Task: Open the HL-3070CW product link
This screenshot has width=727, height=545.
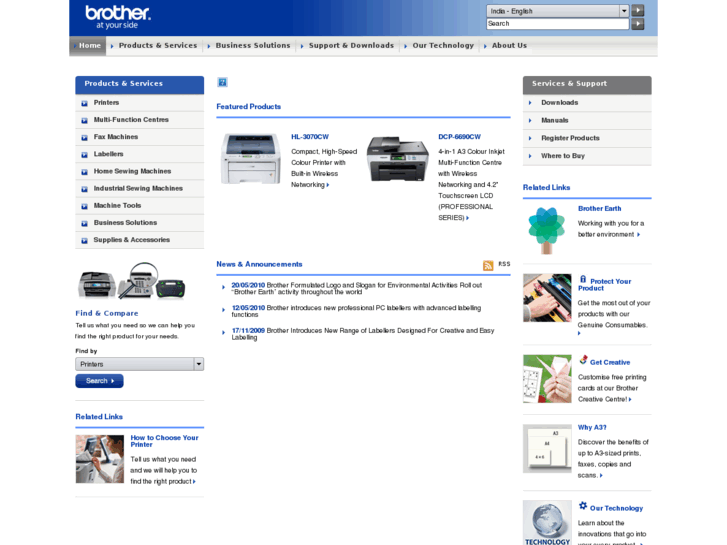Action: pos(310,137)
